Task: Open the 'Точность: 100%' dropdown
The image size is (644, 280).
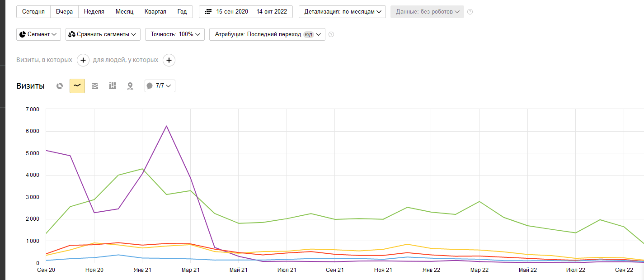Action: pyautogui.click(x=175, y=34)
